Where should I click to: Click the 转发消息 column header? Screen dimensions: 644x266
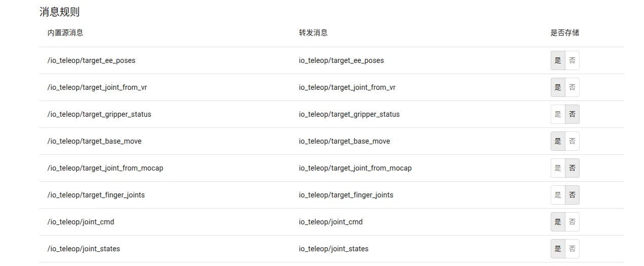pyautogui.click(x=313, y=32)
